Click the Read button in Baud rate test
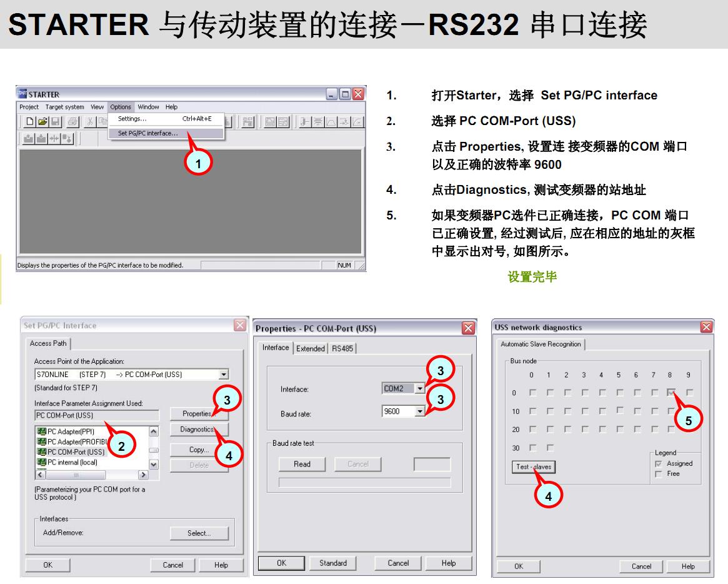Viewport: 728px width, 584px height. pyautogui.click(x=302, y=464)
